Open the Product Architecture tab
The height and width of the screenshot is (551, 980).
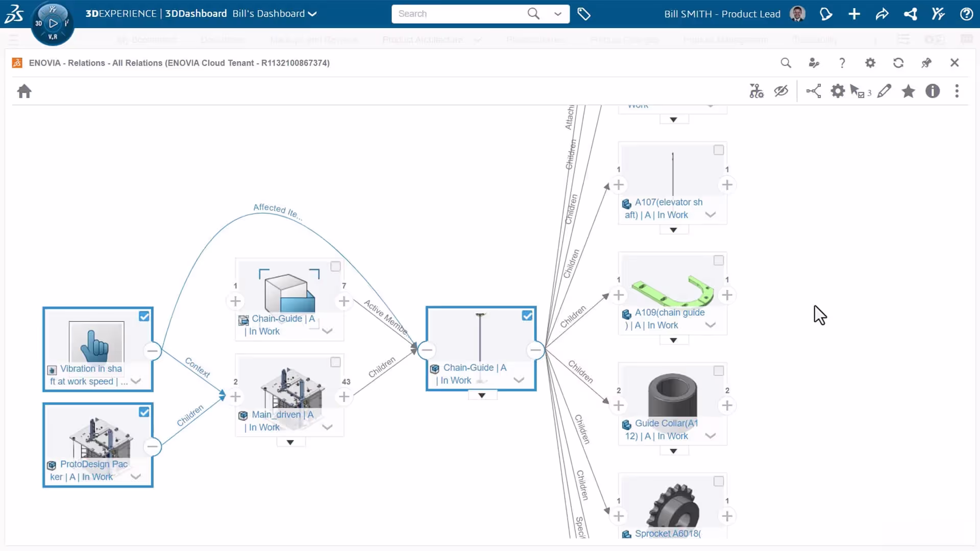[x=423, y=40]
